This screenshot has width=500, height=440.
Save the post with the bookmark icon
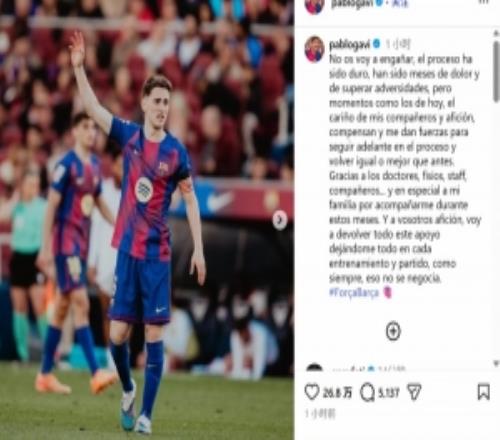click(483, 392)
